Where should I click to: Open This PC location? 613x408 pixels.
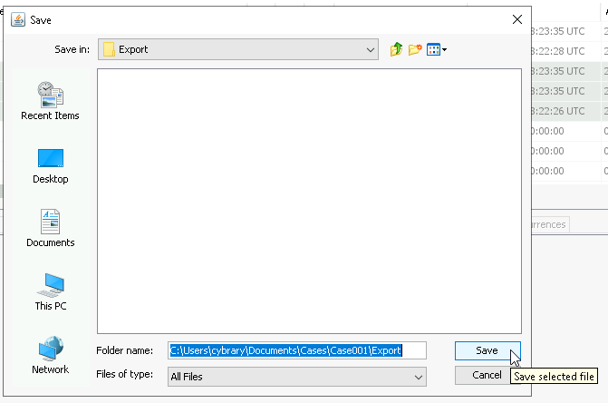click(x=50, y=292)
